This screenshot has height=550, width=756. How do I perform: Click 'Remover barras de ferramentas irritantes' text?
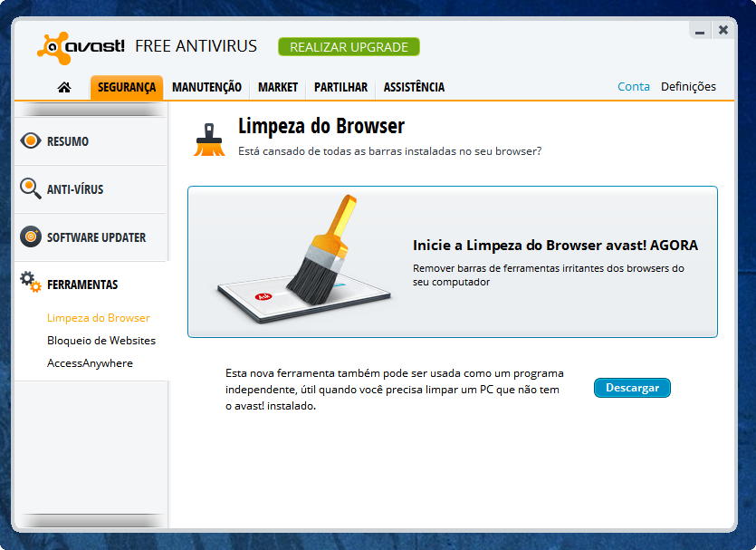548,275
